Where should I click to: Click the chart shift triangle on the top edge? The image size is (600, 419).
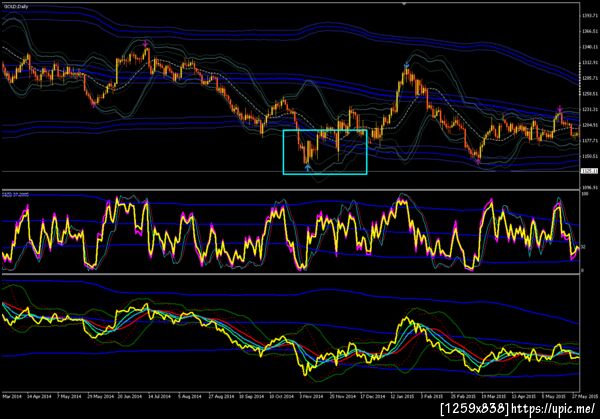tap(404, 4)
